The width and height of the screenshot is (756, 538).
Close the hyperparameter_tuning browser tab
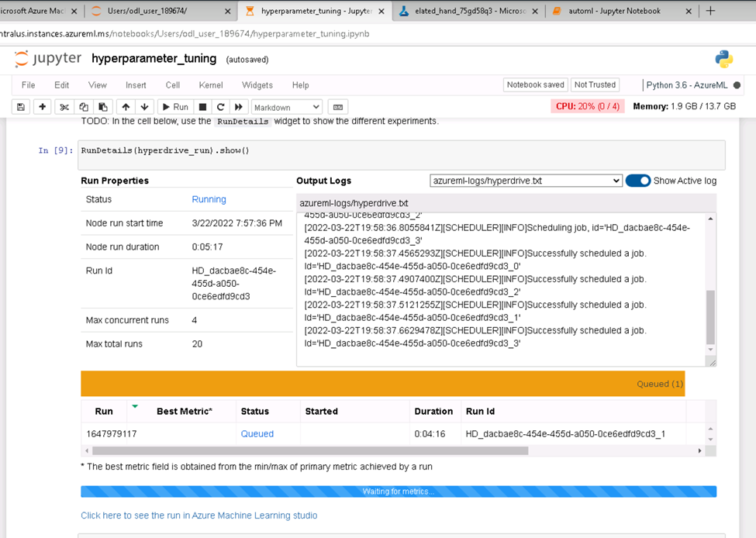pyautogui.click(x=381, y=11)
